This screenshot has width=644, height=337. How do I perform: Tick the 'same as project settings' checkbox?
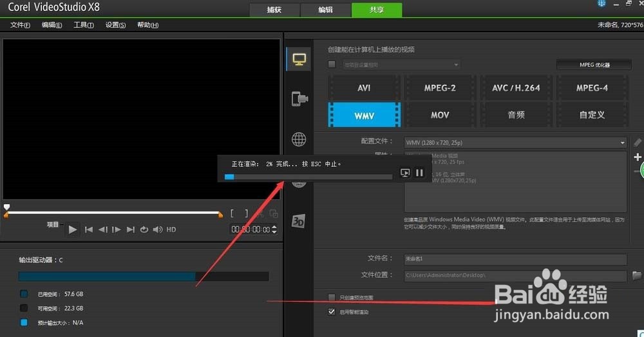332,64
